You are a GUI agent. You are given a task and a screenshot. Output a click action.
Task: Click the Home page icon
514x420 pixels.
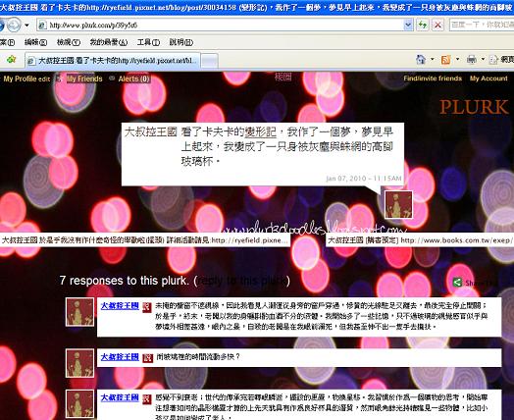click(421, 59)
